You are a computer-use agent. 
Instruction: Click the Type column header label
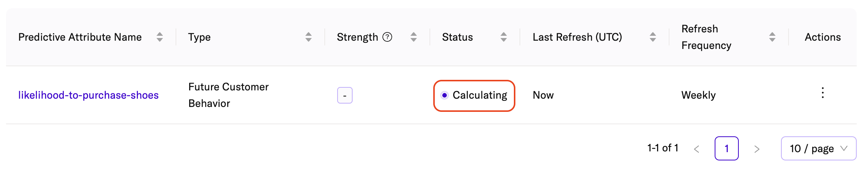199,37
